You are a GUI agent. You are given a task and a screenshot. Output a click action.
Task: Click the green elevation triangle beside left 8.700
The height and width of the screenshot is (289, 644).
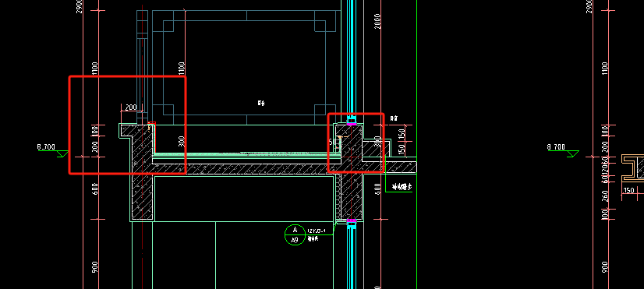[x=63, y=154]
